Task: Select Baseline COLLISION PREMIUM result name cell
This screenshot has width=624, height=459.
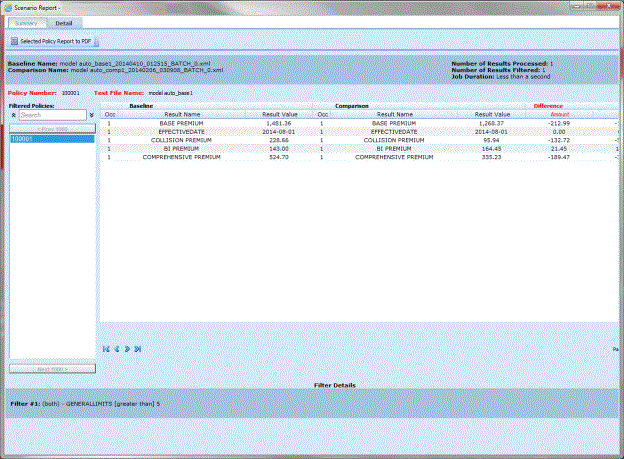Action: point(181,140)
